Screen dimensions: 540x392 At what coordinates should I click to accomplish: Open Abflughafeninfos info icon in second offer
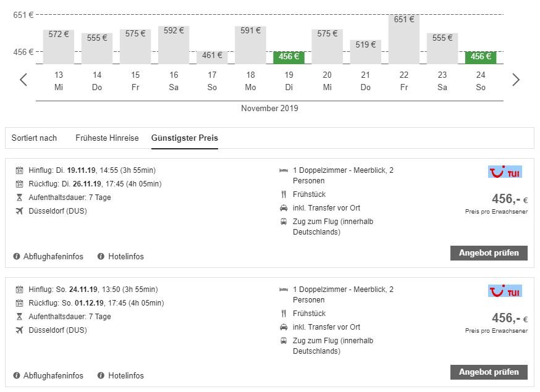[x=17, y=375]
